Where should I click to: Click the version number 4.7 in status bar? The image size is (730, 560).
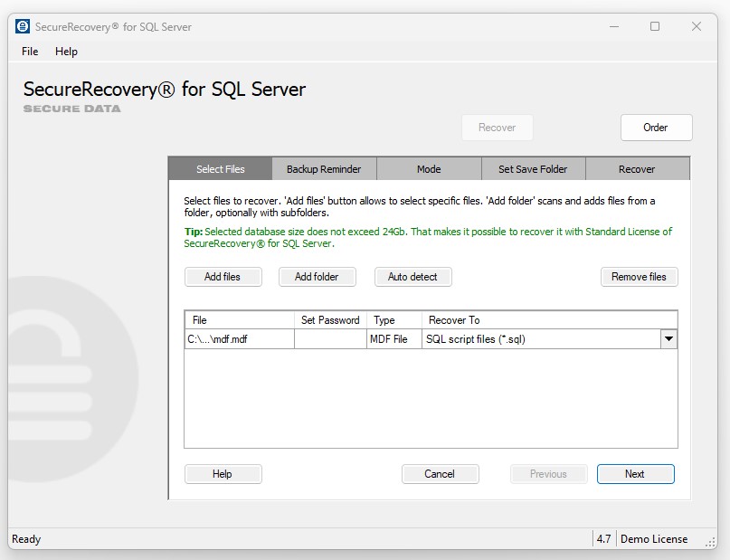pyautogui.click(x=602, y=538)
